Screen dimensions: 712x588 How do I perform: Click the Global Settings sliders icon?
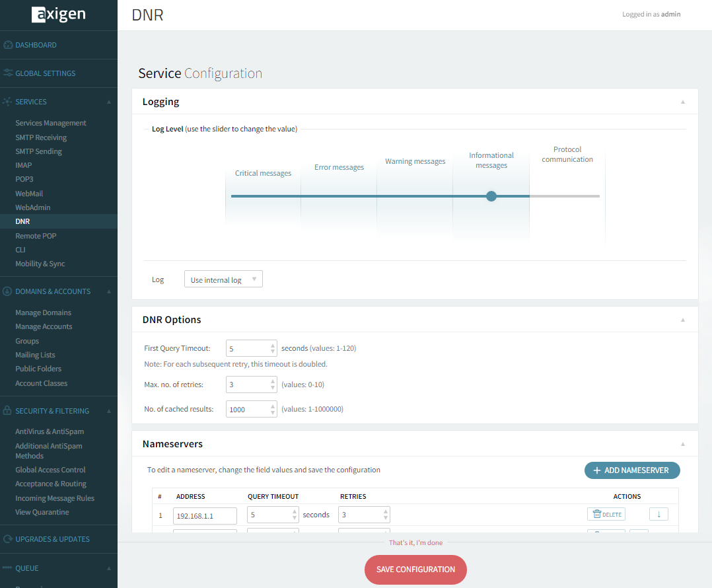coord(8,73)
